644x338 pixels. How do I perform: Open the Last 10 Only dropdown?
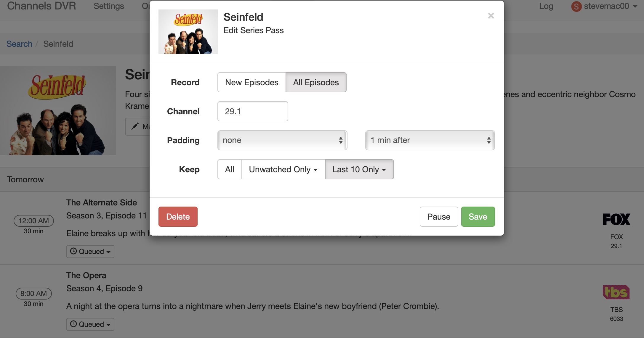(359, 169)
